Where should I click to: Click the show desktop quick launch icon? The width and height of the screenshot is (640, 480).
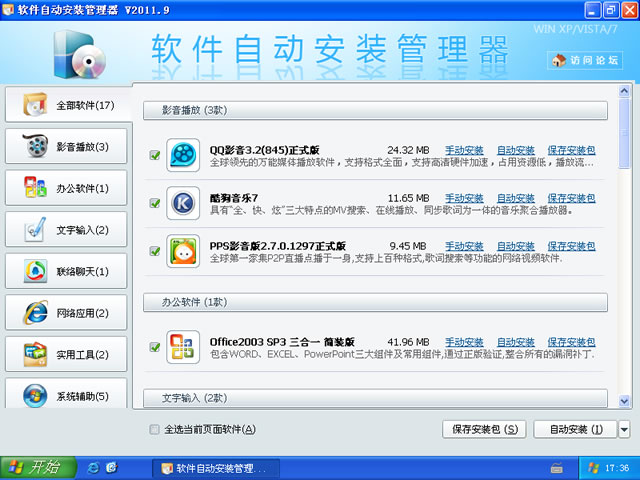pos(112,467)
